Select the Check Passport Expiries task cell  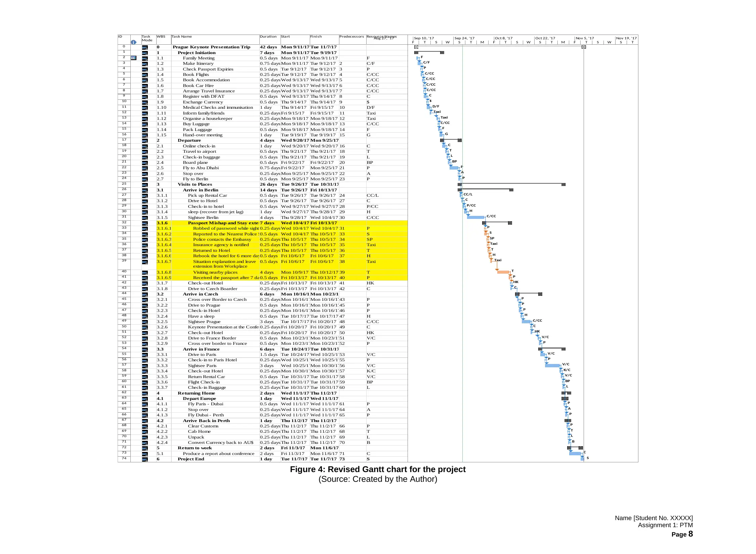[x=208, y=70]
